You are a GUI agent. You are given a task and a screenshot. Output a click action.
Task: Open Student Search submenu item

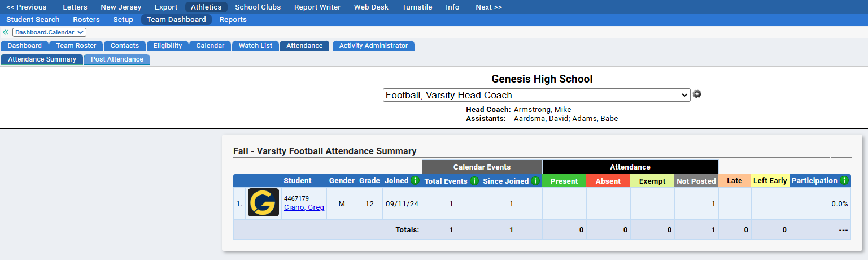point(33,20)
